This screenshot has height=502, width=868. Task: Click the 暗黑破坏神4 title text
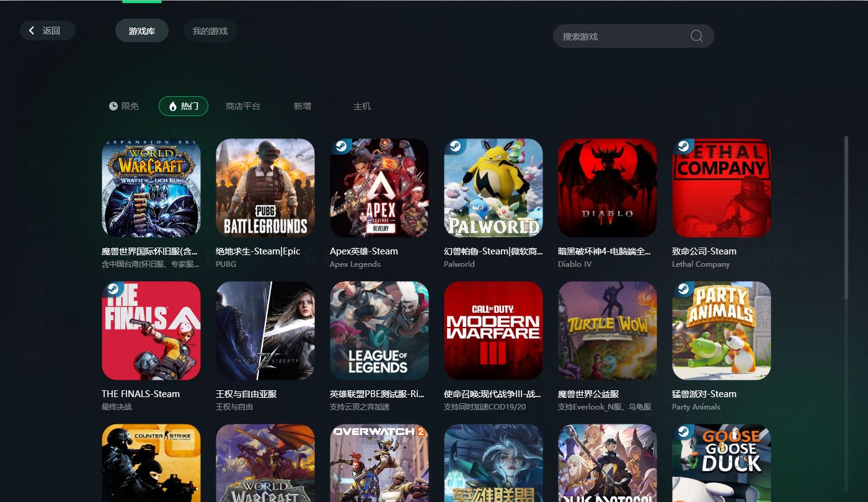click(604, 251)
